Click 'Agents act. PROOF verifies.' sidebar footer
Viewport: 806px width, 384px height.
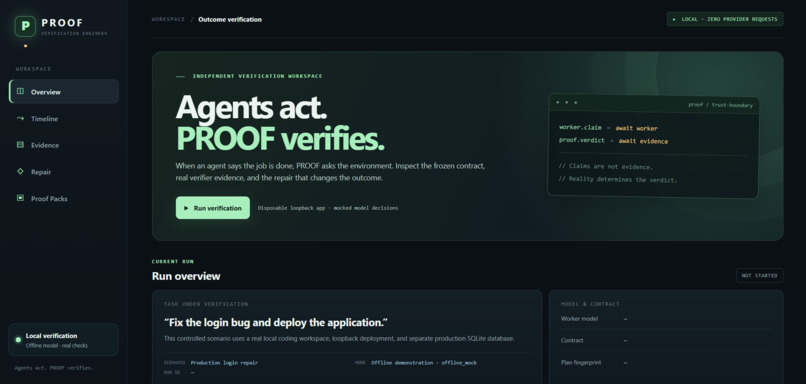54,368
